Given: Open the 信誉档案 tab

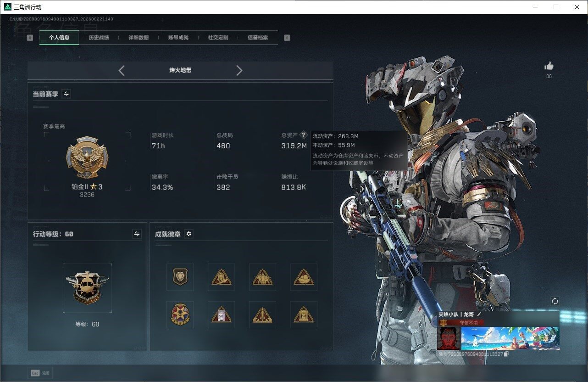Looking at the screenshot, I should (258, 38).
